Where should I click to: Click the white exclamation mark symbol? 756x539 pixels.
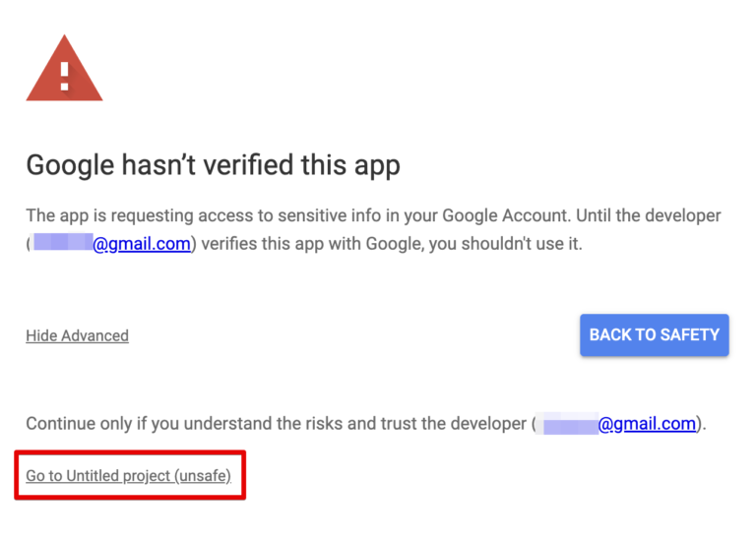64,74
